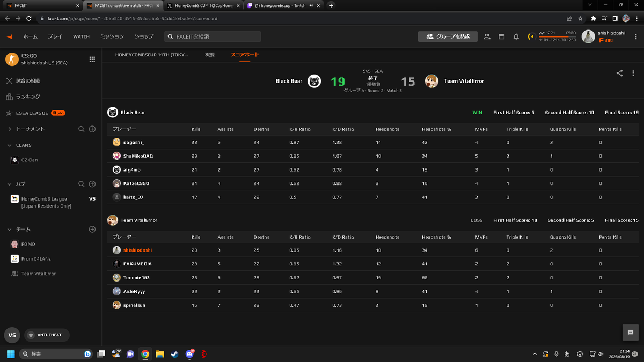Open FOMO team in the sidebar
Screen dimensions: 644x362
(x=28, y=244)
